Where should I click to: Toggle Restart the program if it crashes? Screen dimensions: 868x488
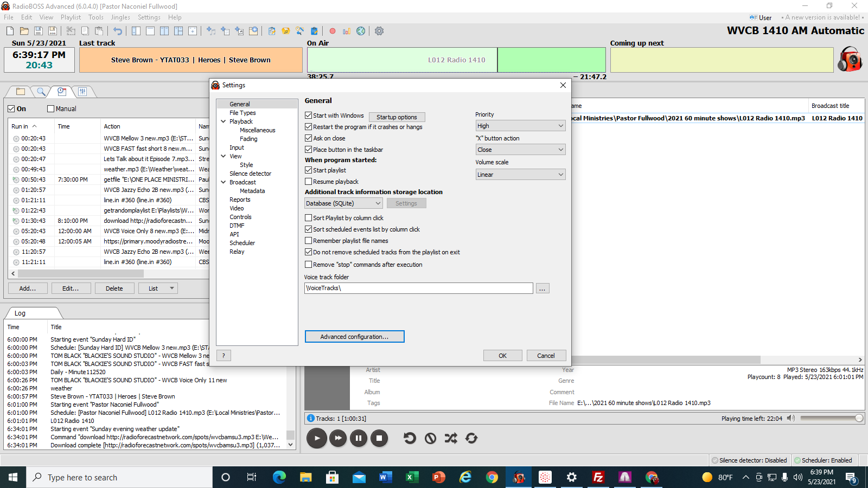tap(308, 127)
